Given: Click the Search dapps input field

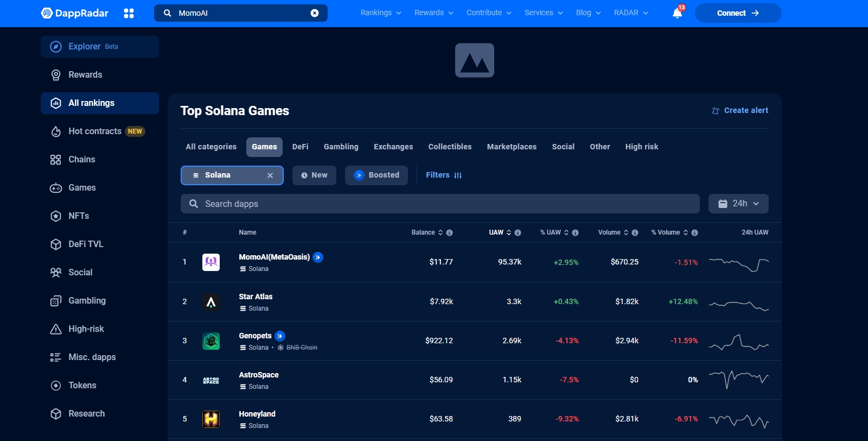Looking at the screenshot, I should click(x=439, y=204).
